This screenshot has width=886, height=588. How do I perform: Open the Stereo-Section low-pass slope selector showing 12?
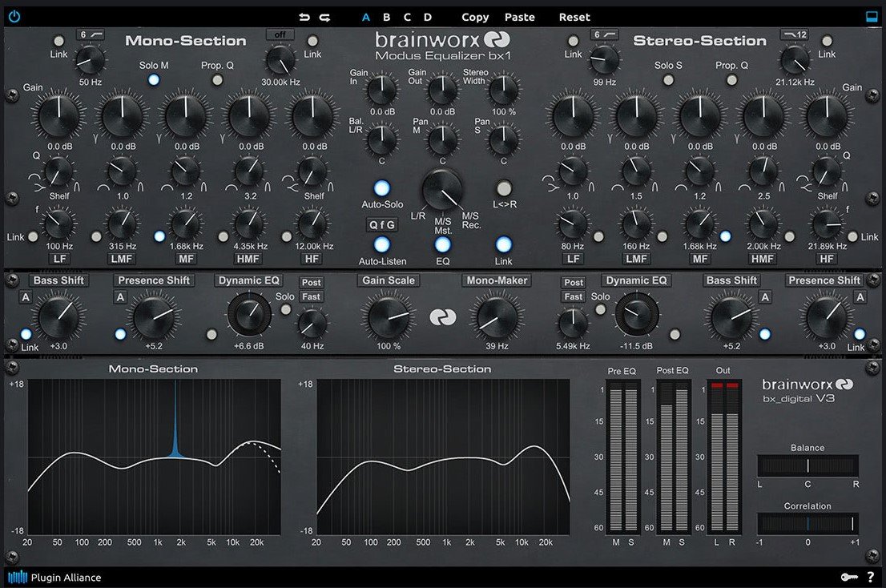[794, 34]
